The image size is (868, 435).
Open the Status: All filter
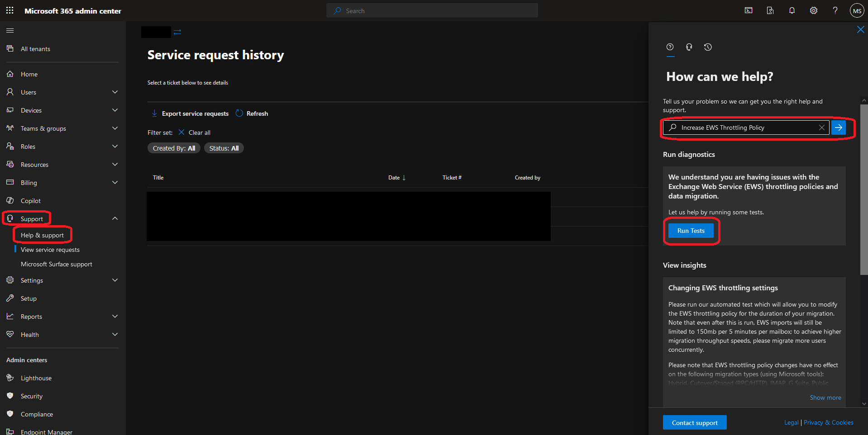pos(224,148)
